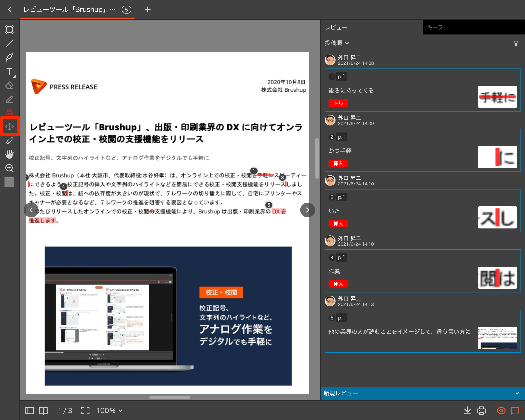Click the 挿入 tag on comment 3
The image size is (525, 420).
(x=338, y=224)
